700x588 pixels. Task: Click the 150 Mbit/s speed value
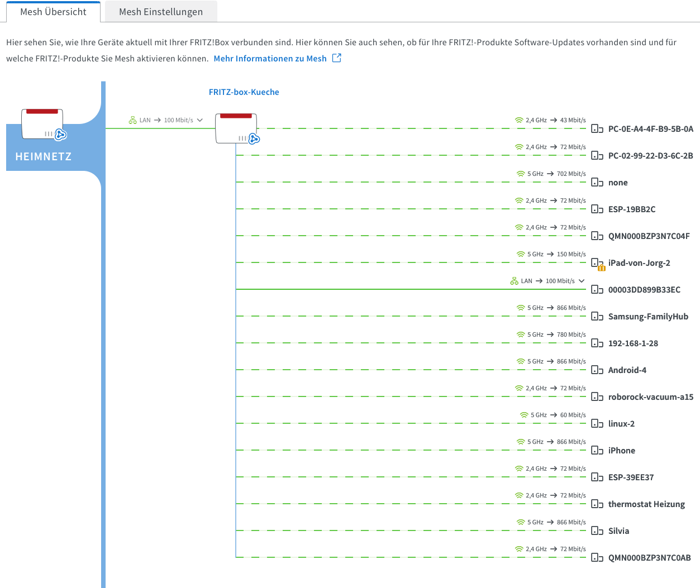(572, 254)
